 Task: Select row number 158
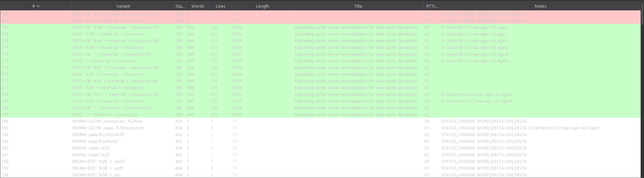(x=5, y=175)
